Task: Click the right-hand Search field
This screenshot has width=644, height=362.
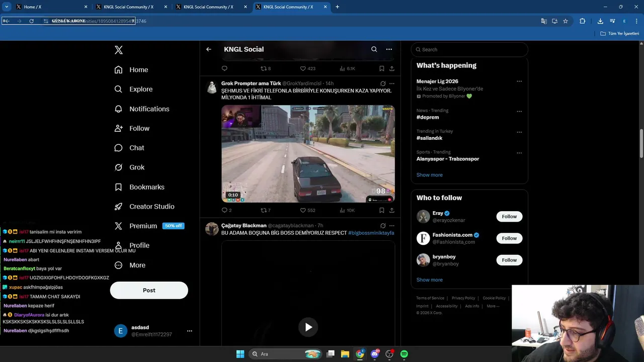Action: pyautogui.click(x=469, y=49)
